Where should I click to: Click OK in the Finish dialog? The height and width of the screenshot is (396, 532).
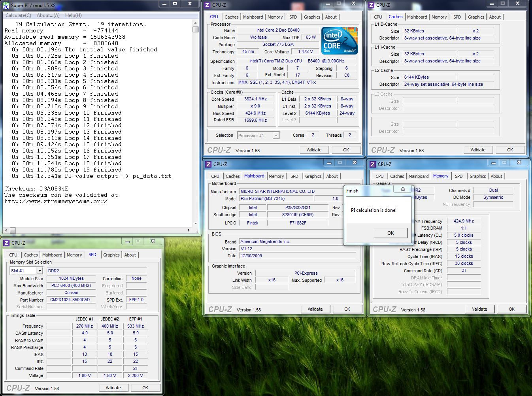pos(391,233)
